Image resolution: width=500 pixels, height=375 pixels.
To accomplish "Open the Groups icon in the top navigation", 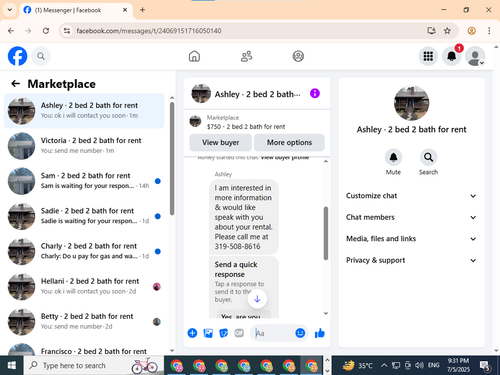I will tap(298, 56).
